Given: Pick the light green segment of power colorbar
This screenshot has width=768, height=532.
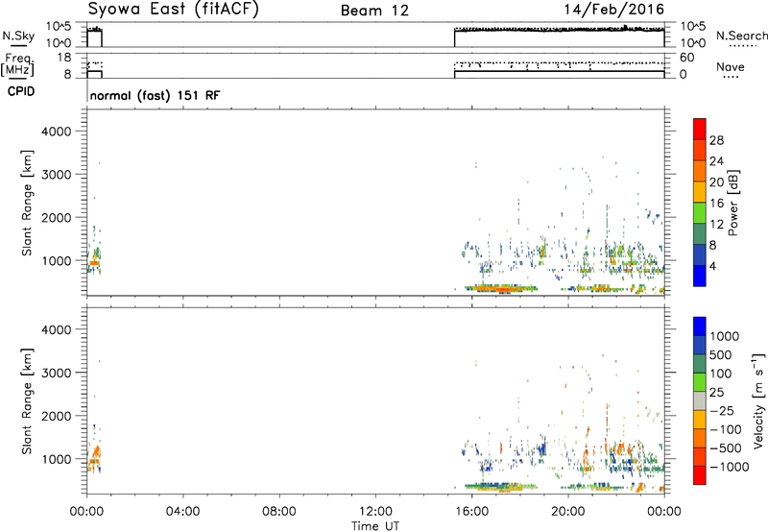Looking at the screenshot, I should click(700, 213).
